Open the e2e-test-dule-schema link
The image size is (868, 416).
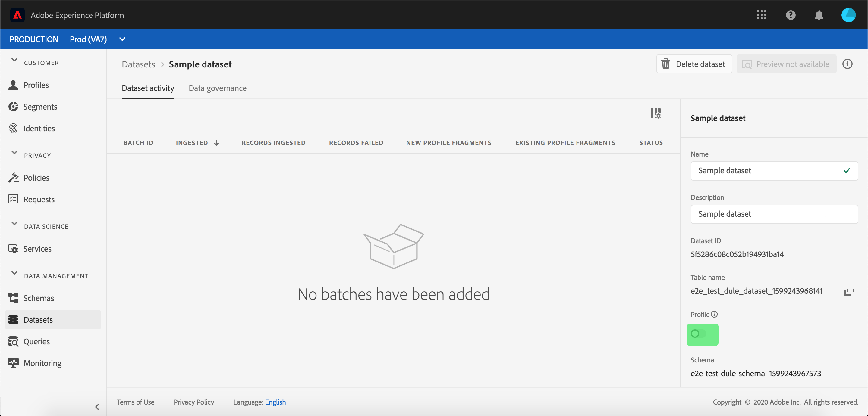(x=756, y=373)
